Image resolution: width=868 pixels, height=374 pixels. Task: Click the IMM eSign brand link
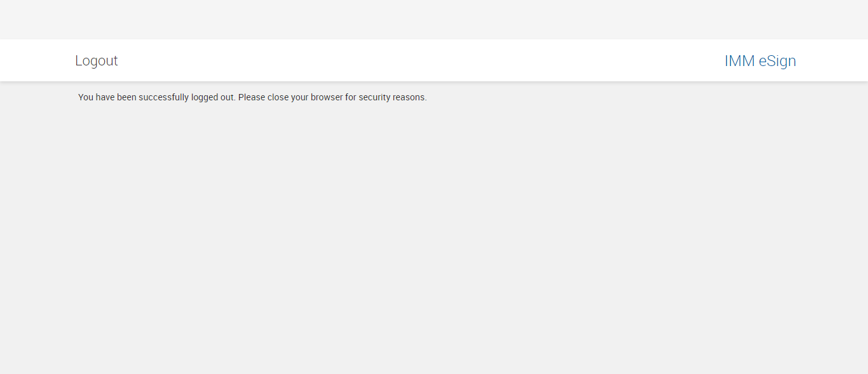coord(760,61)
